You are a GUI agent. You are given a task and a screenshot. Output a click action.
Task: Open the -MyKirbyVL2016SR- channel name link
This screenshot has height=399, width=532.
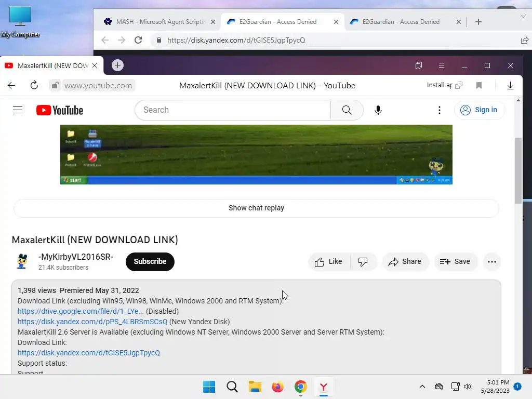tap(76, 257)
